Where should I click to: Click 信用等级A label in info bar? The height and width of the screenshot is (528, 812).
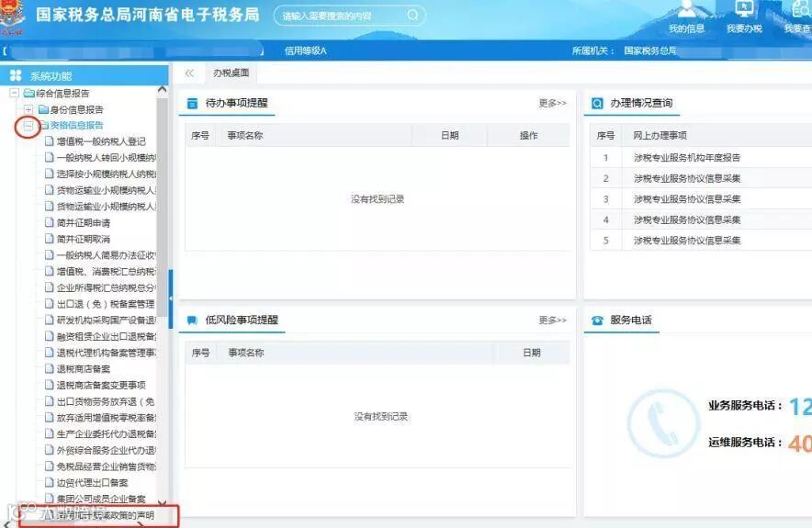tap(306, 51)
